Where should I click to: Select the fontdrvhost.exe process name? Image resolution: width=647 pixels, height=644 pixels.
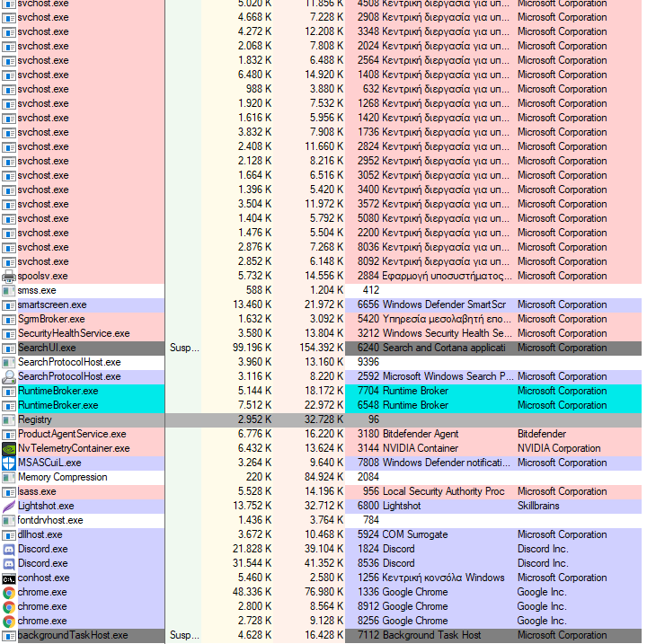50,520
